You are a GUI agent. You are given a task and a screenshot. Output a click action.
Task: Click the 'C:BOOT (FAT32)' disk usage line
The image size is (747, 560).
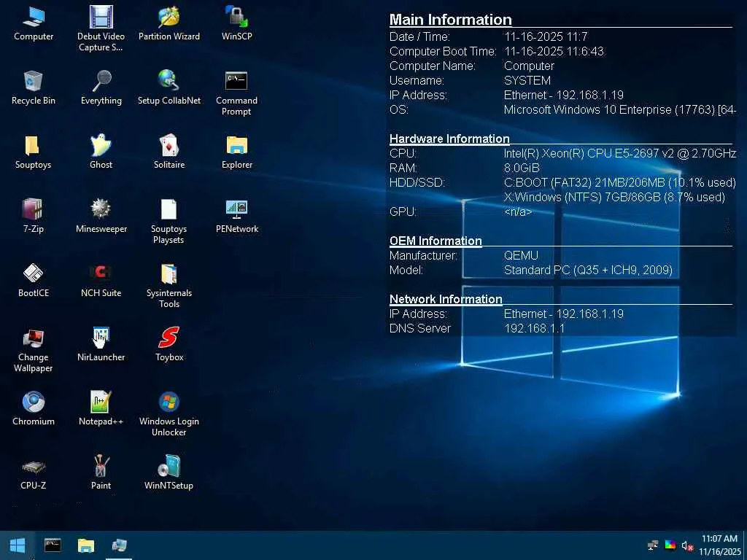[x=620, y=182]
